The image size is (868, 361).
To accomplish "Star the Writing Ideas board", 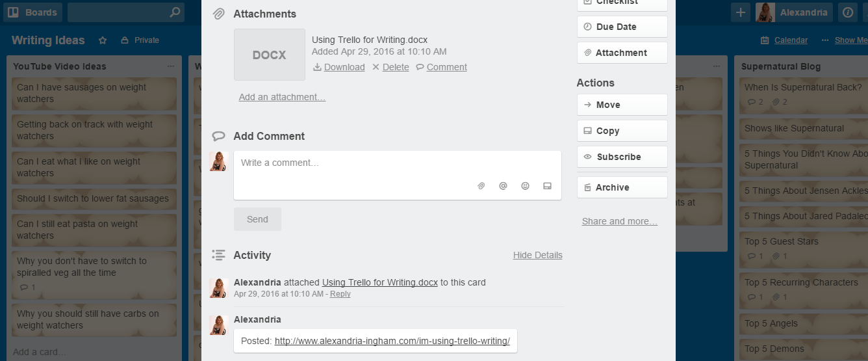I will coord(103,40).
